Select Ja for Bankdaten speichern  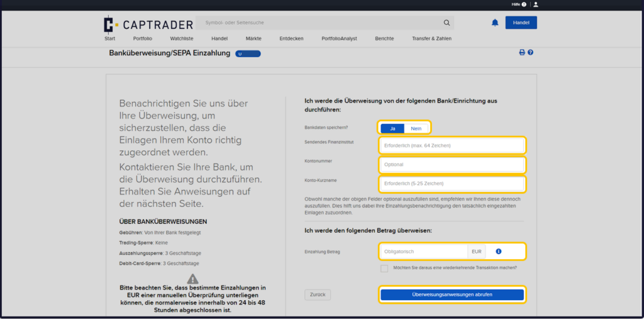click(392, 128)
